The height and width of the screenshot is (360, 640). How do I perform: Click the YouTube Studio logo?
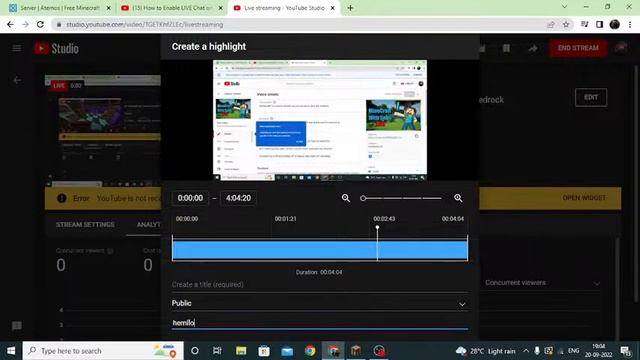[x=56, y=48]
